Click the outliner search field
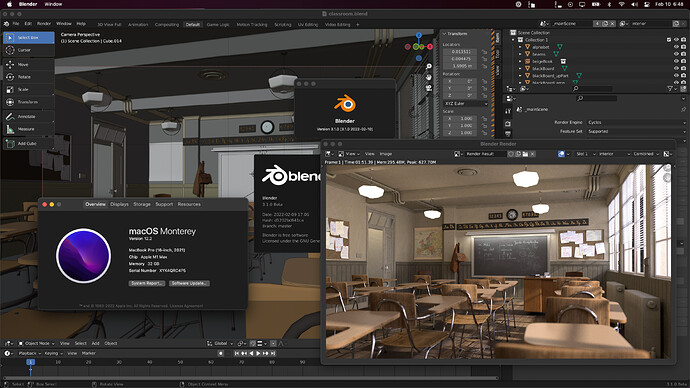Screen dimensions: 690x388 592,89
